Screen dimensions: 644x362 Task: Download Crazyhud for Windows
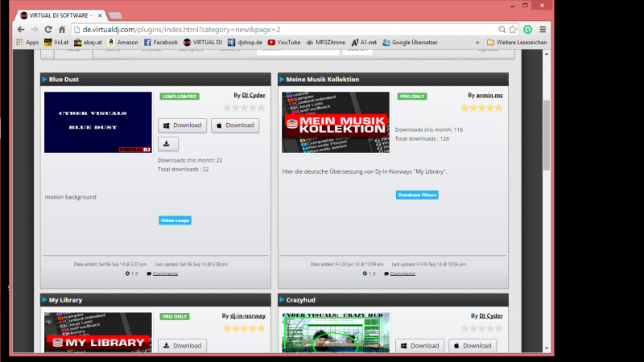click(x=419, y=346)
